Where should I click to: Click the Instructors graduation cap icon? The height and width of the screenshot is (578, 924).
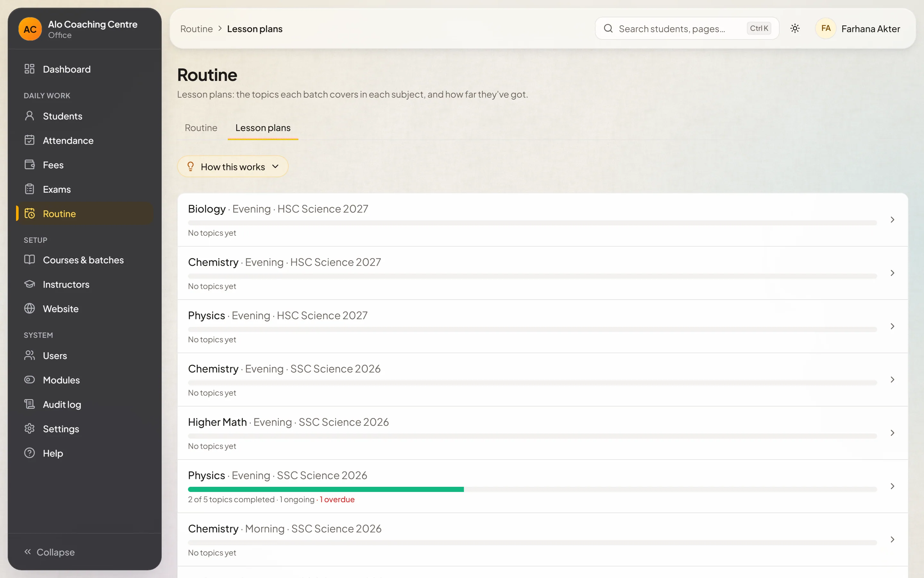(x=30, y=284)
